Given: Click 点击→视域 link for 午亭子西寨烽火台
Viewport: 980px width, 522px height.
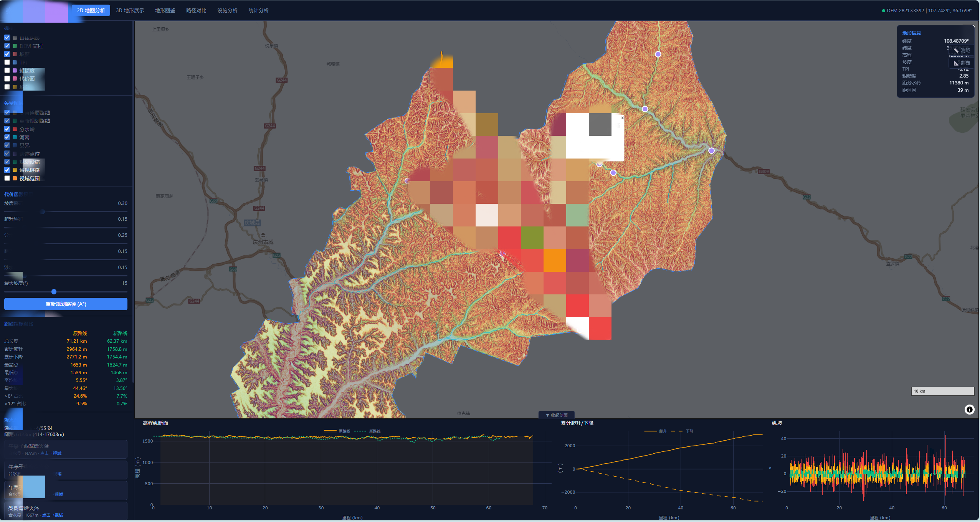Looking at the screenshot, I should pos(51,454).
